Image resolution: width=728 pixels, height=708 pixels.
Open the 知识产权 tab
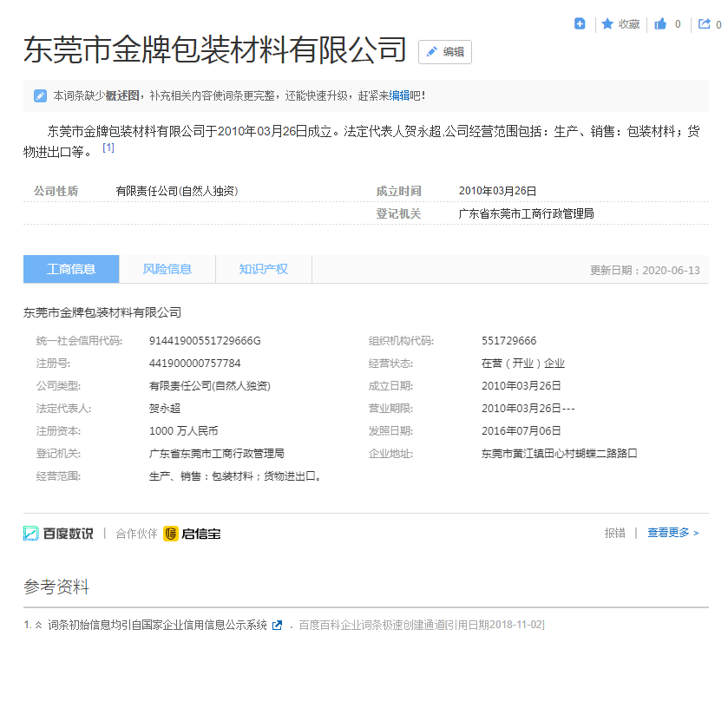point(264,269)
